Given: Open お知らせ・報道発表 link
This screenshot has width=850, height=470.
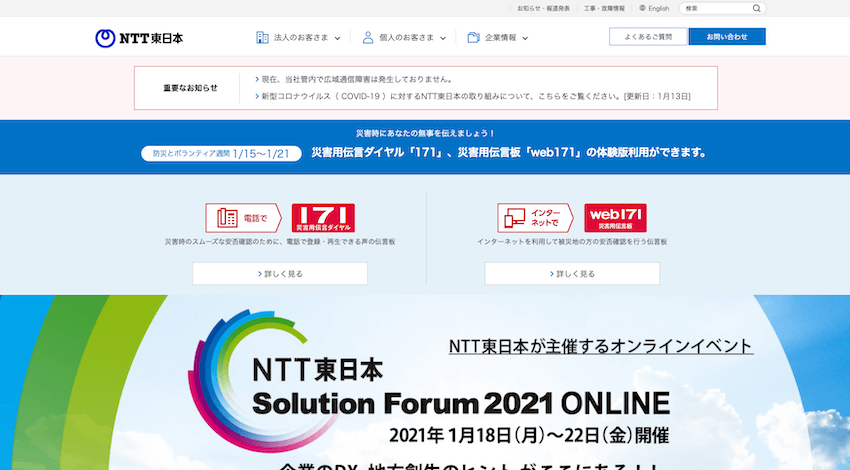Looking at the screenshot, I should (x=543, y=8).
